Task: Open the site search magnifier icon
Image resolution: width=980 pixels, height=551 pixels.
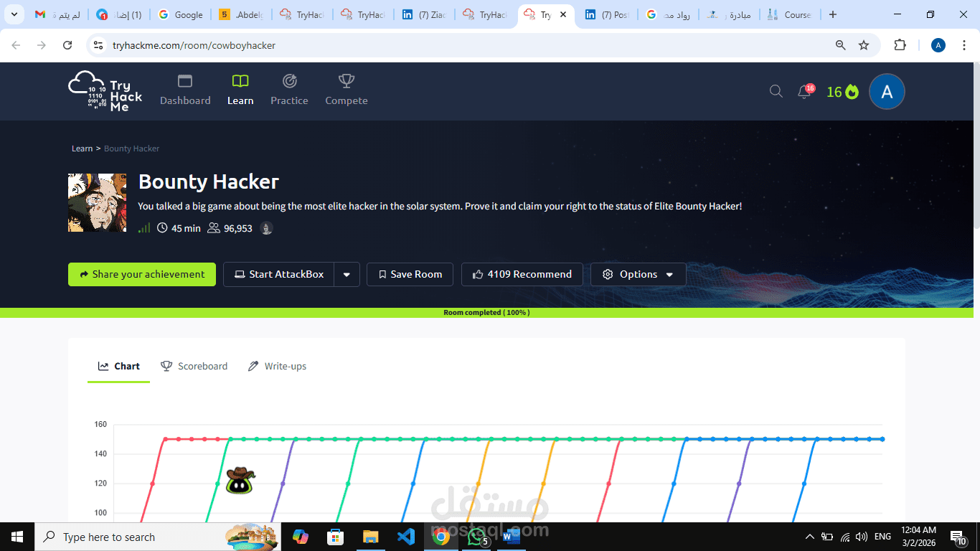Action: [776, 91]
